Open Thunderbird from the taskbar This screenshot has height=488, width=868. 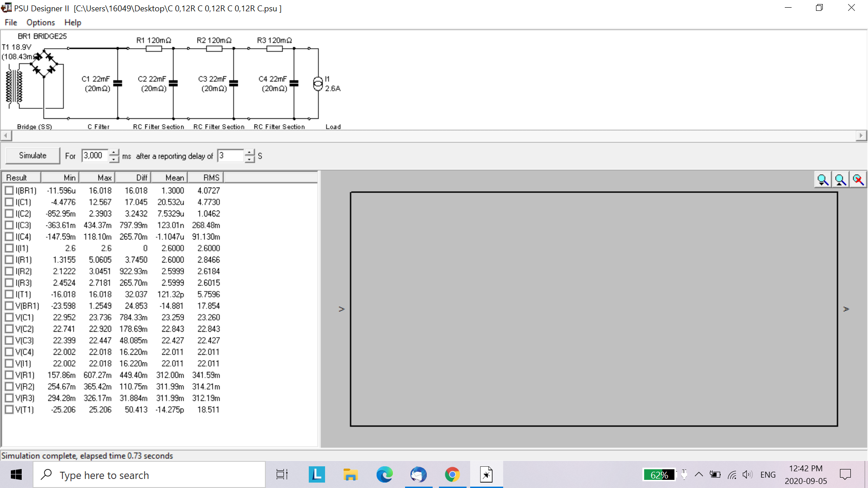[x=418, y=474]
